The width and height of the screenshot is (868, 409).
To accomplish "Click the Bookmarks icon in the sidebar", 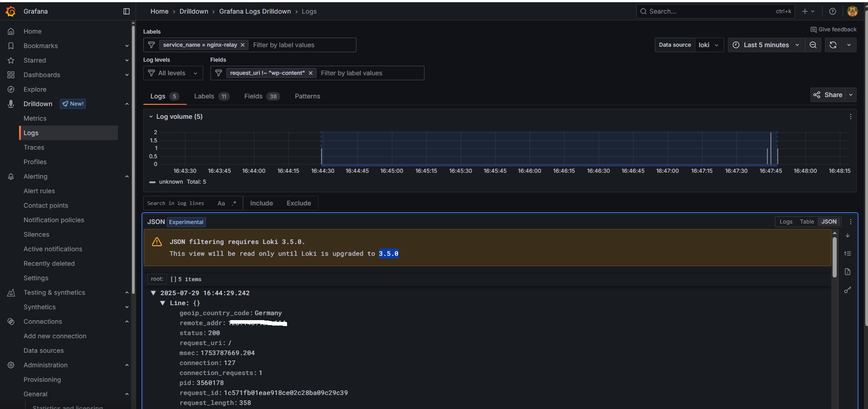I will 11,46.
